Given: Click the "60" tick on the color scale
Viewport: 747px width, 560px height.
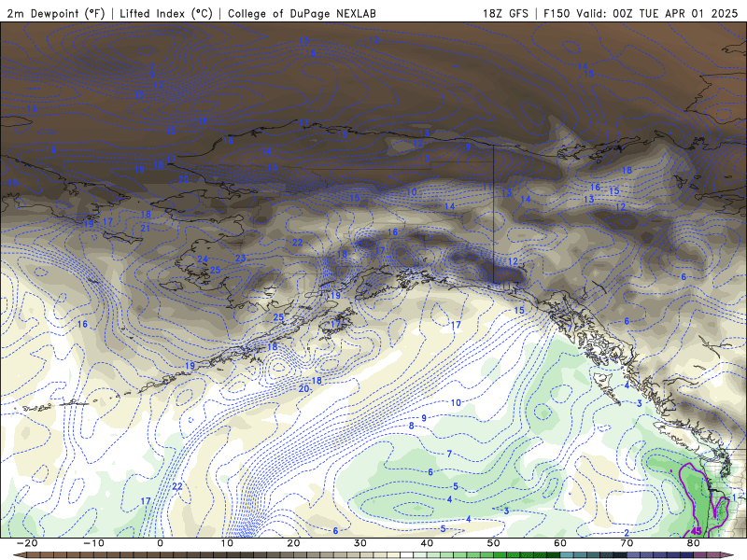Looking at the screenshot, I should (x=560, y=543).
